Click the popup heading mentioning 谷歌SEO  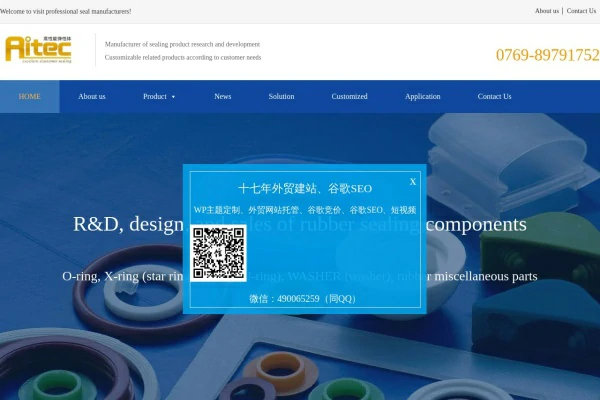coord(305,189)
